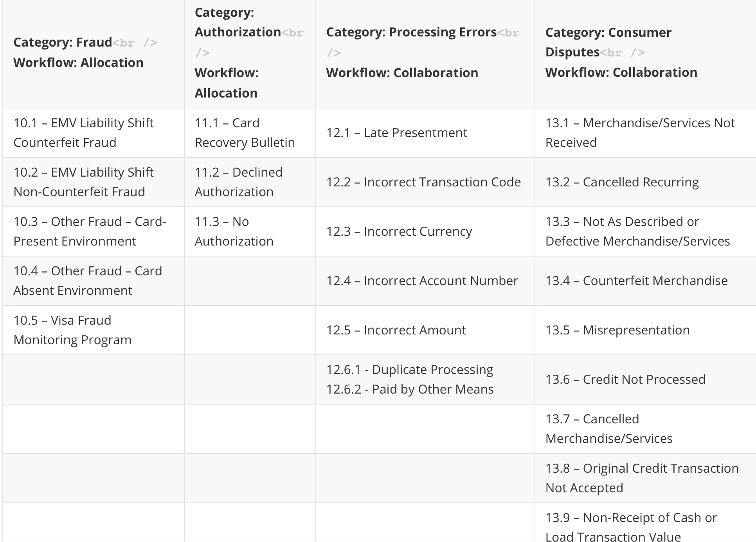This screenshot has width=756, height=542.
Task: Select the 12.1 Late Presentment cell
Action: [397, 133]
